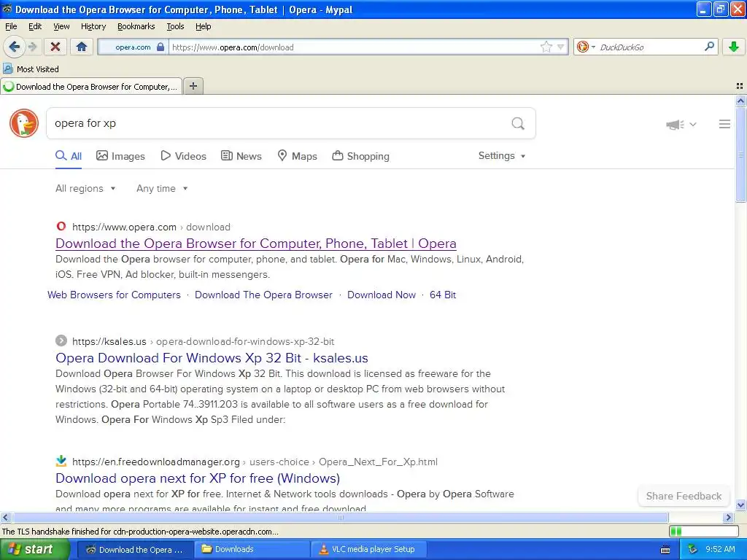Bookmark this page with the star icon
Viewport: 747px width, 560px height.
pyautogui.click(x=546, y=47)
